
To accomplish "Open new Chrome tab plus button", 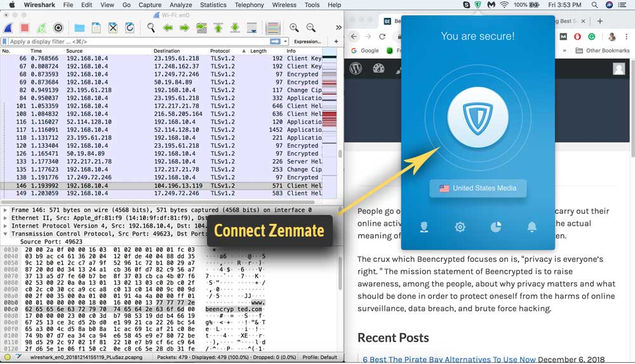I will tap(600, 21).
